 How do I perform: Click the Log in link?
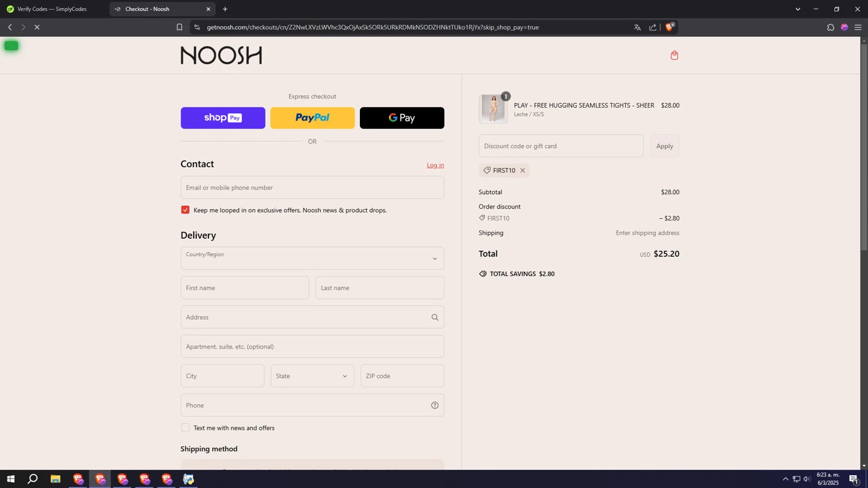click(436, 165)
